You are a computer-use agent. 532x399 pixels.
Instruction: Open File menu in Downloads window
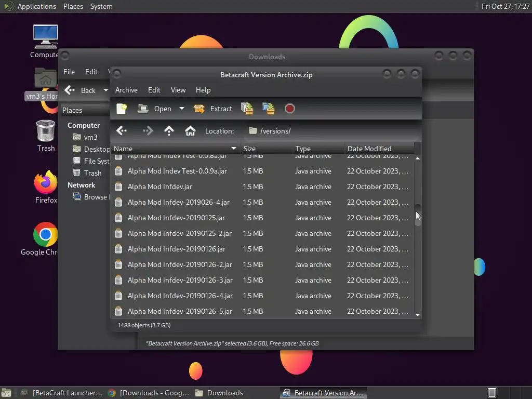[x=69, y=72]
